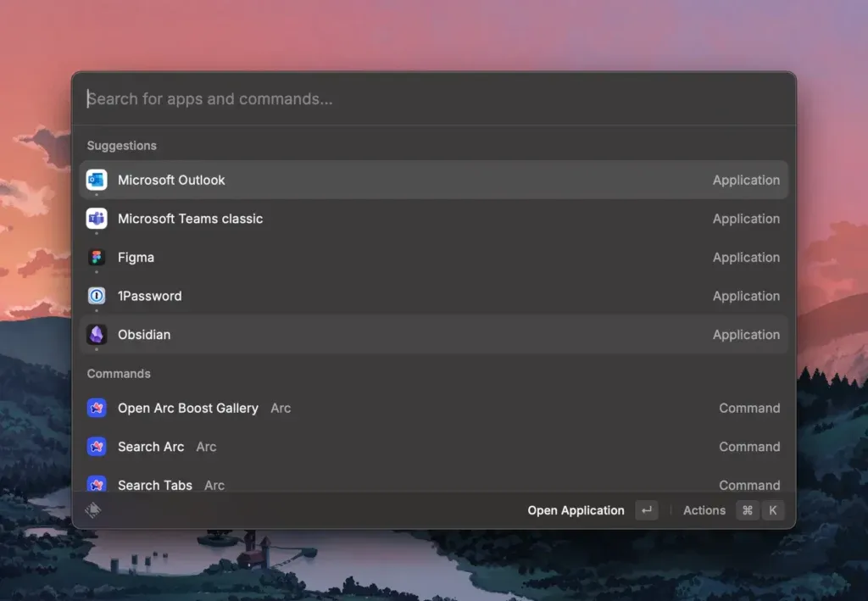Click the Figma app icon
The height and width of the screenshot is (601, 868).
[97, 258]
